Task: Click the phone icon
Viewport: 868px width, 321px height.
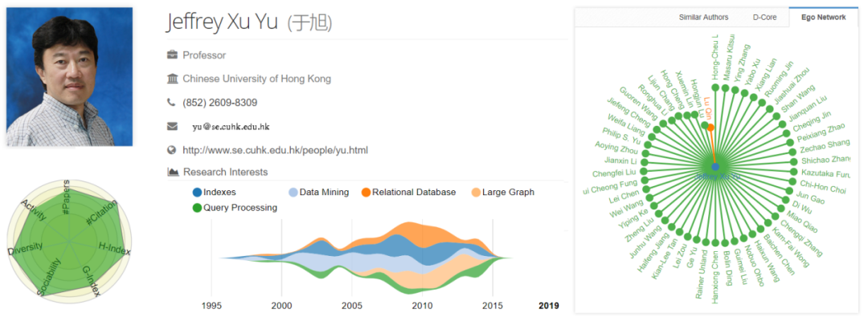Action: pyautogui.click(x=171, y=103)
